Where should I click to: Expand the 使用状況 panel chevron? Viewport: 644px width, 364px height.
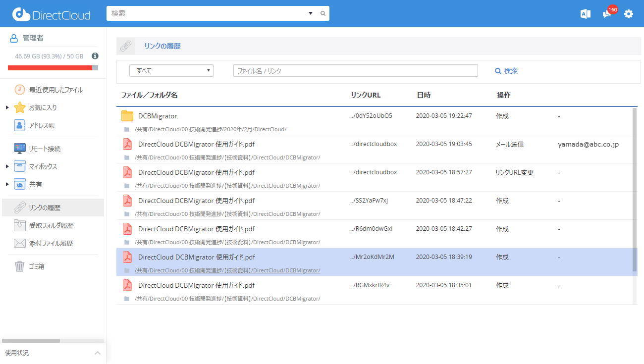(98, 353)
